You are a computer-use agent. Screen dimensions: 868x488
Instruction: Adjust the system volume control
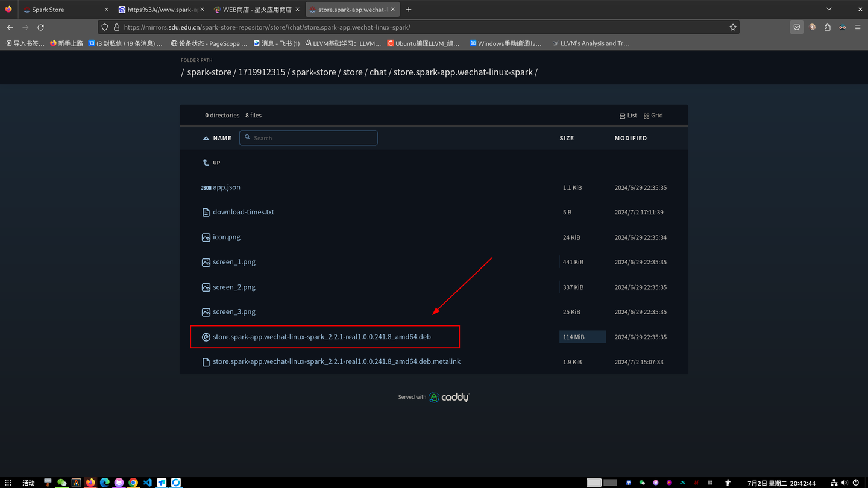844,482
